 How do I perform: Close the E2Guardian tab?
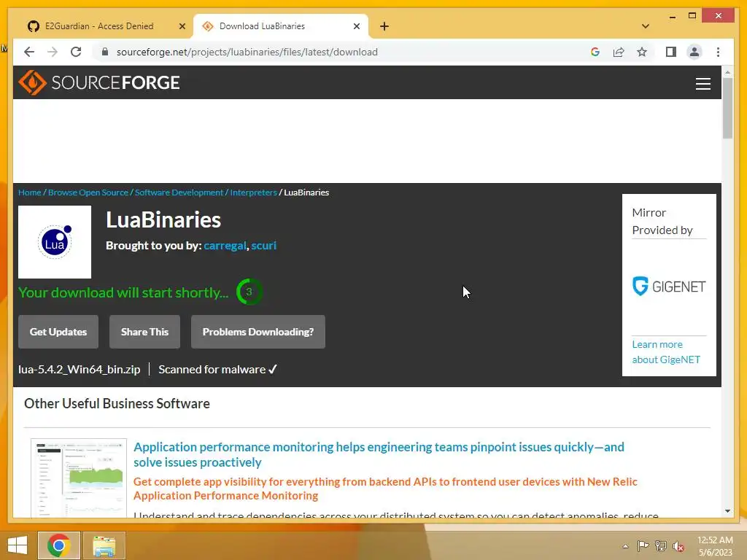coord(182,26)
